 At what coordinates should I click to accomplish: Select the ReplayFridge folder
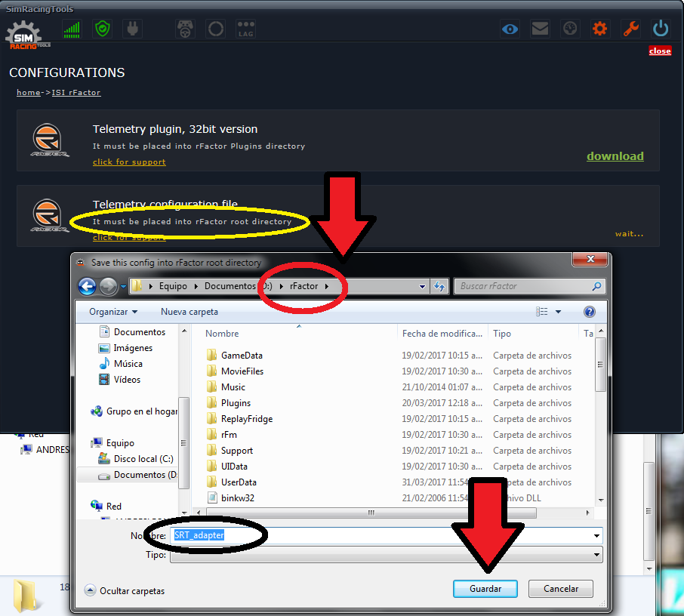click(239, 419)
